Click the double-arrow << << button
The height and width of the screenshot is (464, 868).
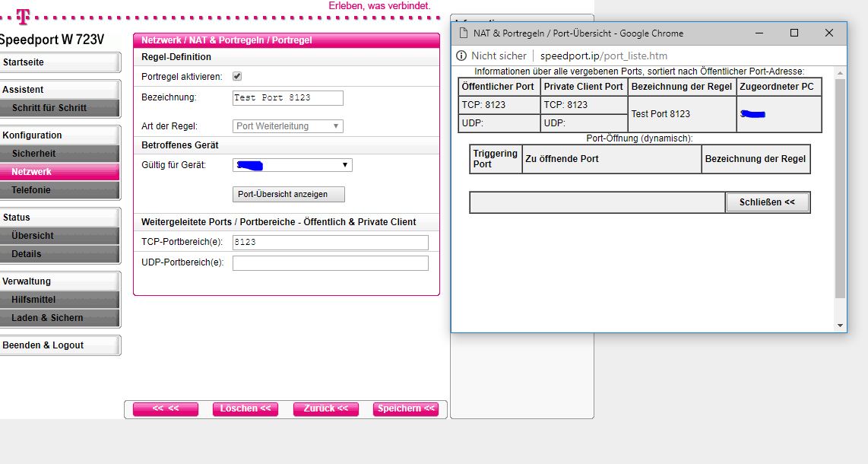click(x=166, y=408)
